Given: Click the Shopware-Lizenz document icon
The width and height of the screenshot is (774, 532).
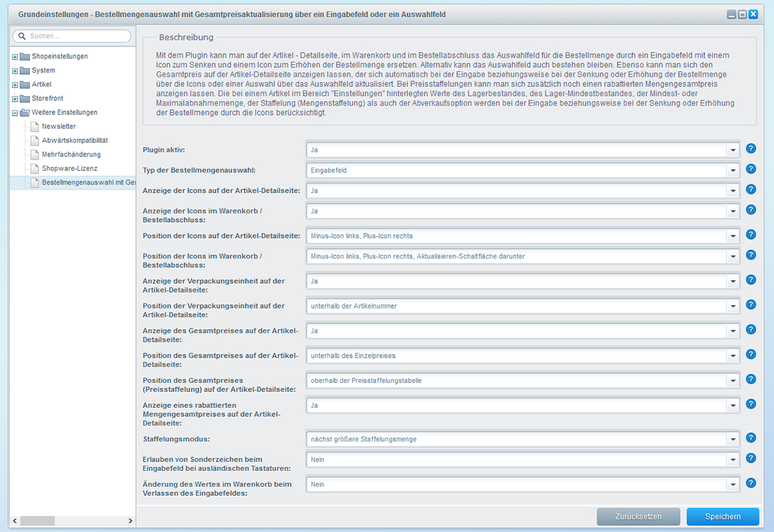Looking at the screenshot, I should [x=35, y=169].
